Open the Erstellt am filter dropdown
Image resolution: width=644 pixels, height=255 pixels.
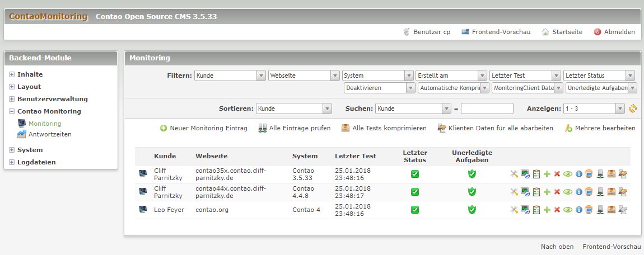(451, 75)
